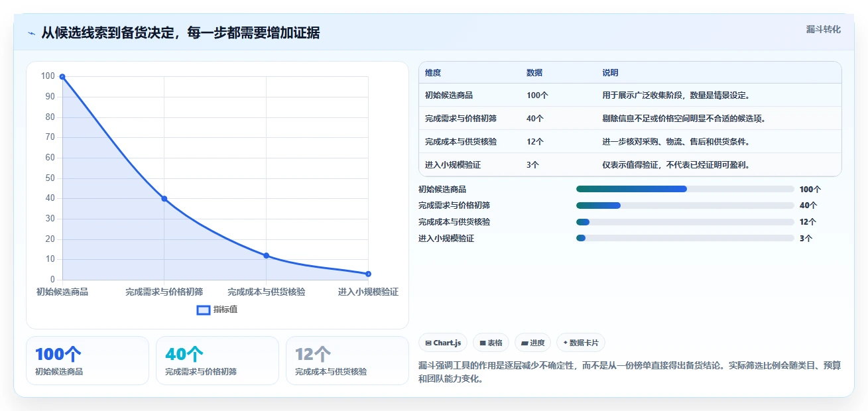Click the lightning icon beside the card title
Screen dimensions: 868x411
31,33
